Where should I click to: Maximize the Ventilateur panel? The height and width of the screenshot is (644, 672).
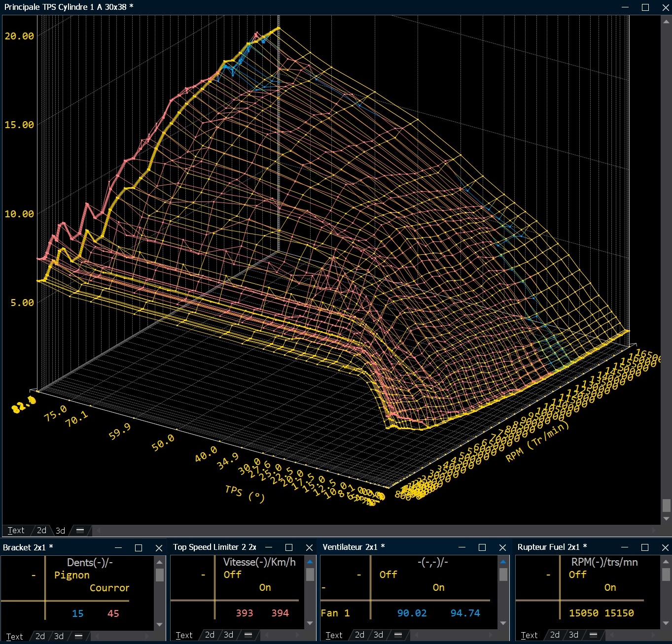[482, 547]
